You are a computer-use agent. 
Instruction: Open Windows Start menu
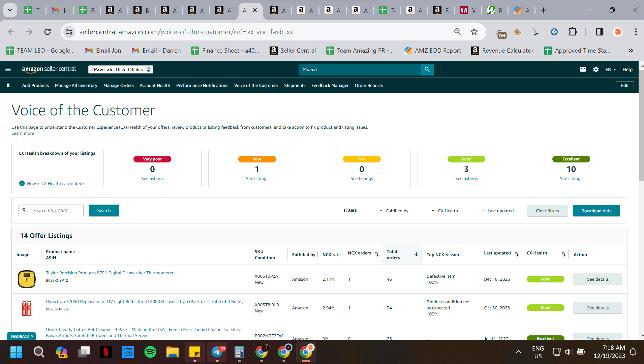click(16, 352)
